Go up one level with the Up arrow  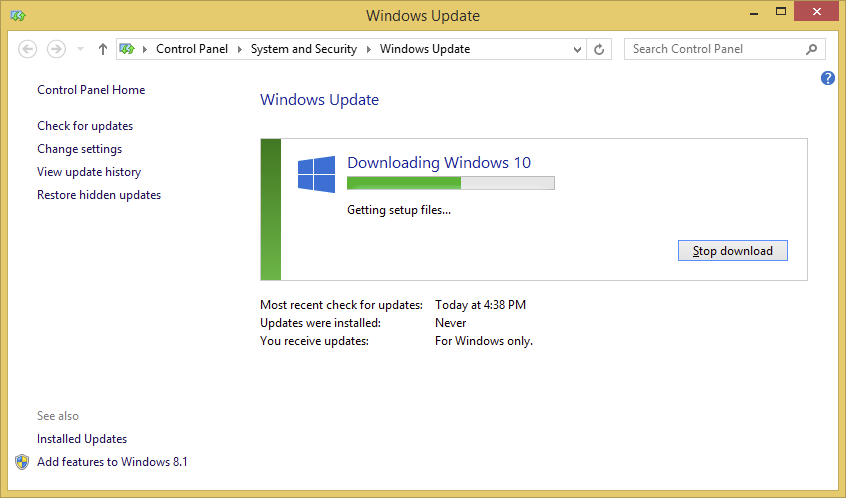103,49
